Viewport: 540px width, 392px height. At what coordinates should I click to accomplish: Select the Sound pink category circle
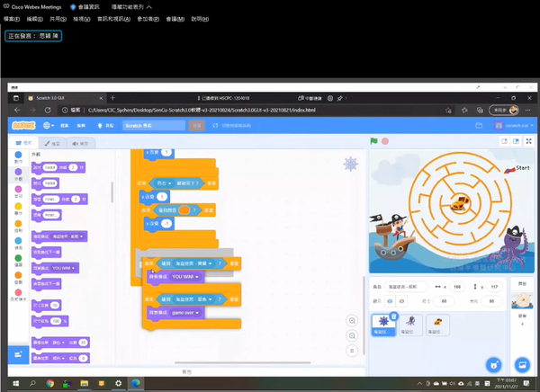pyautogui.click(x=18, y=189)
